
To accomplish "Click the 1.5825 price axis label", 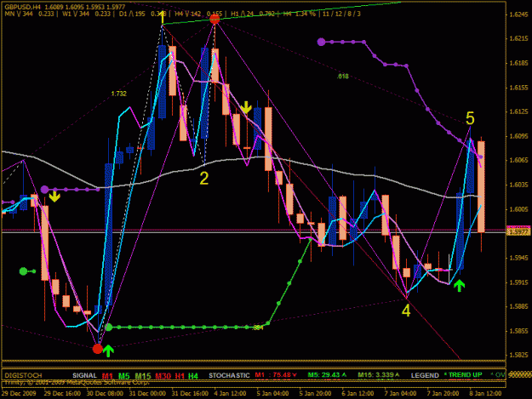I will click(x=518, y=355).
